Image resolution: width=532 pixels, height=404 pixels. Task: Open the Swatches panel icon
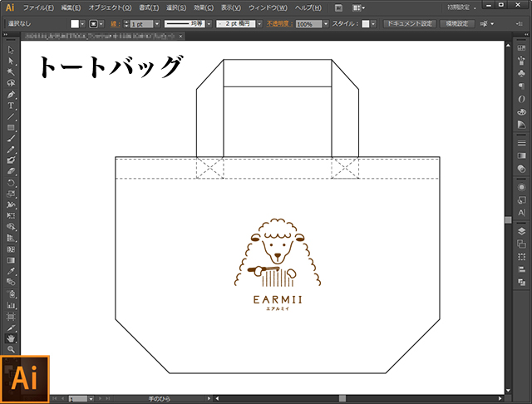[x=521, y=48]
